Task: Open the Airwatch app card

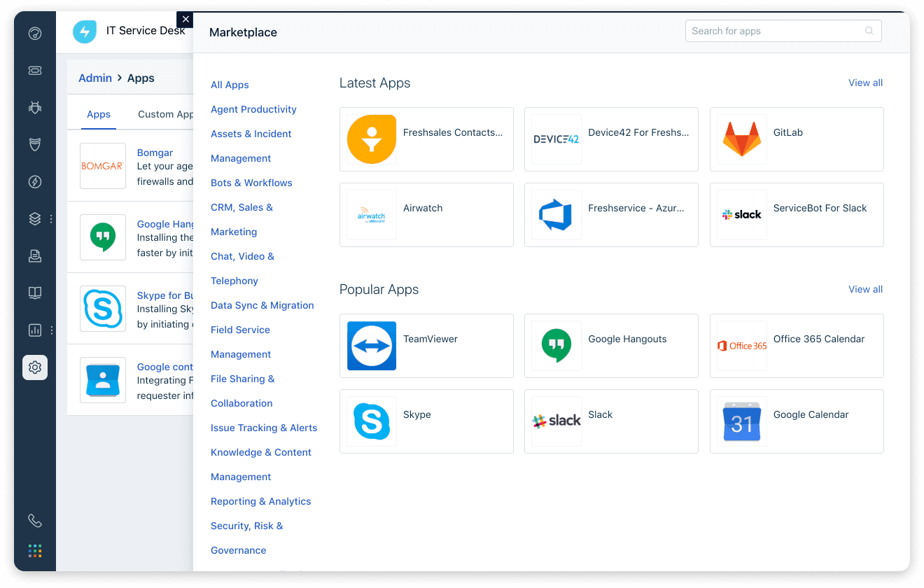Action: (x=426, y=215)
